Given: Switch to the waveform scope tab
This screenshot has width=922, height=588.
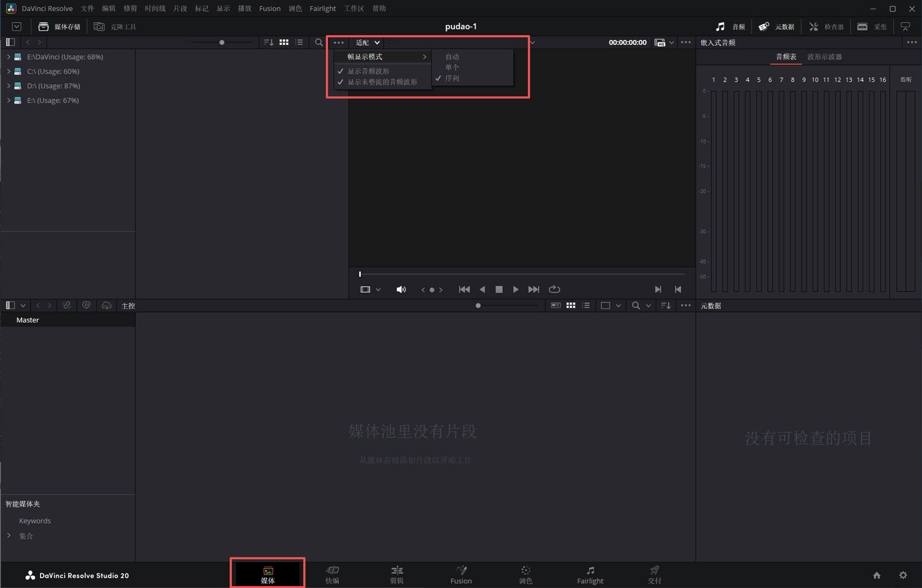Looking at the screenshot, I should pyautogui.click(x=824, y=57).
